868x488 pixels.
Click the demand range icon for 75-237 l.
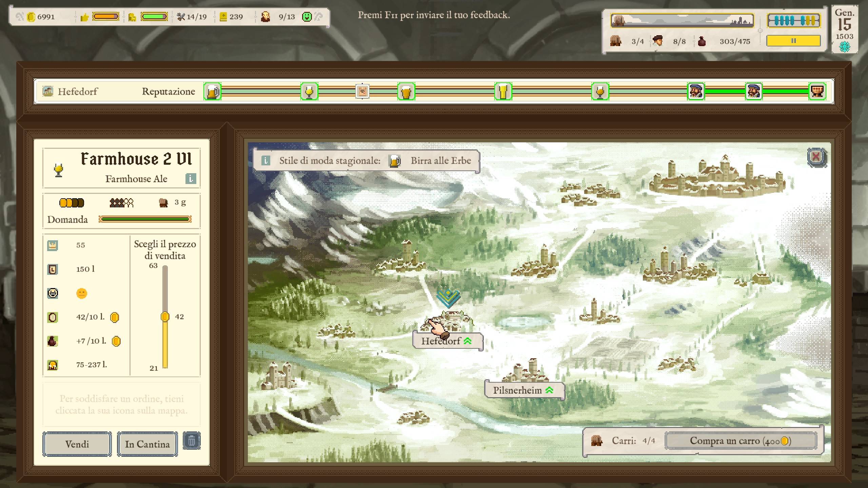53,365
